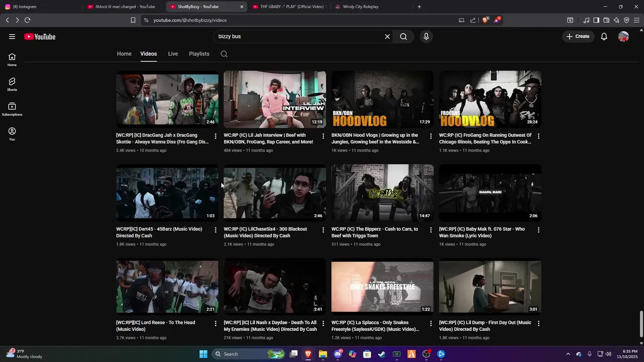
Task: Open the You section in sidebar
Action: (x=12, y=134)
